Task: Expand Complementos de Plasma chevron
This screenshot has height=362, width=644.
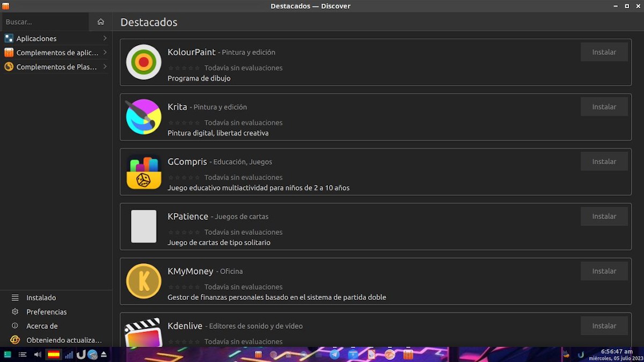Action: pyautogui.click(x=105, y=67)
